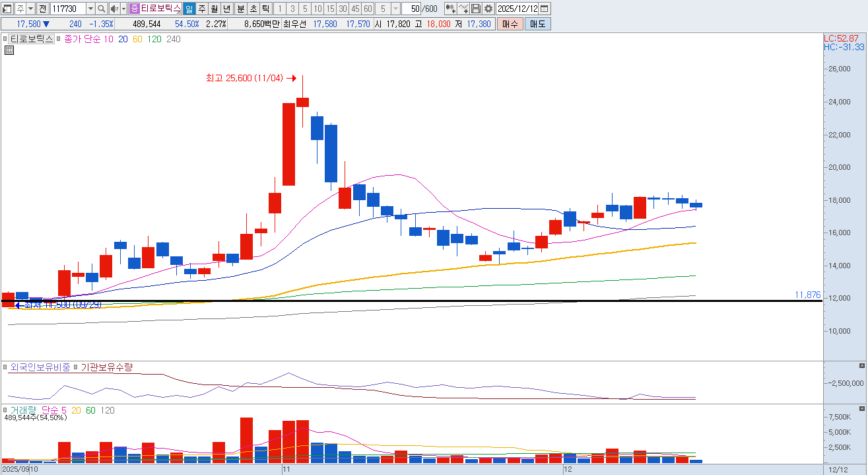Viewport: 868px width, 475px height.
Task: Click the stock search magnifier icon
Action: point(101,9)
